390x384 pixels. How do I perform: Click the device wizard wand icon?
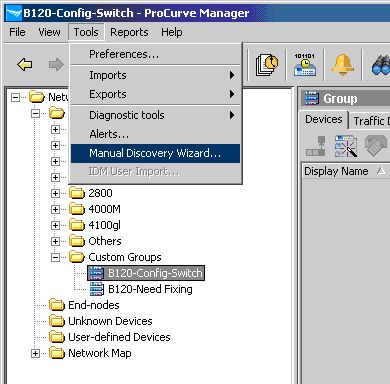click(x=346, y=146)
